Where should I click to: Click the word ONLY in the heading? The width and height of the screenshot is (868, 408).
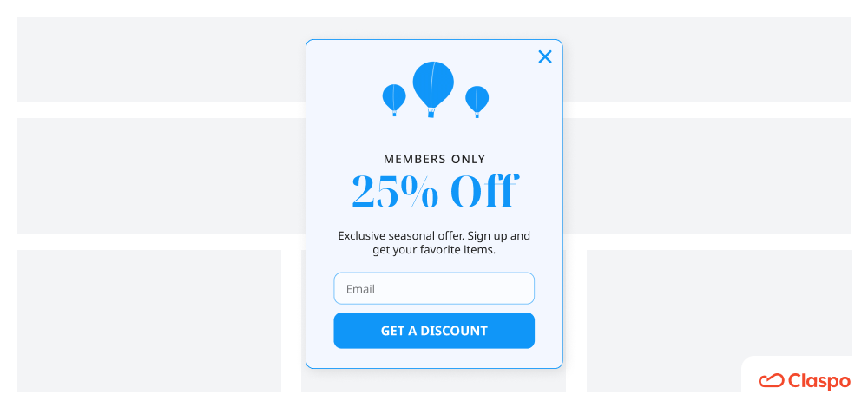(469, 159)
